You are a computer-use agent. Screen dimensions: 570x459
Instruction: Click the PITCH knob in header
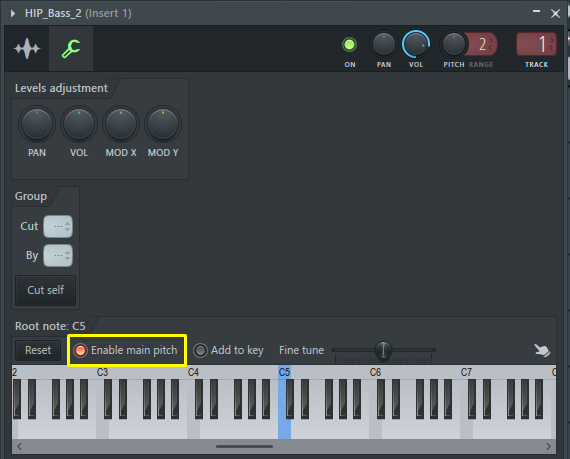point(453,44)
